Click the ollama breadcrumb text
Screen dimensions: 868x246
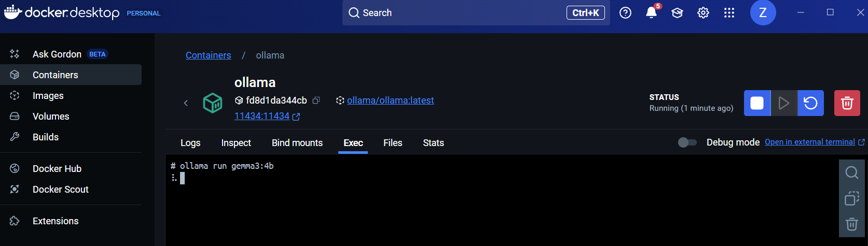(x=270, y=55)
